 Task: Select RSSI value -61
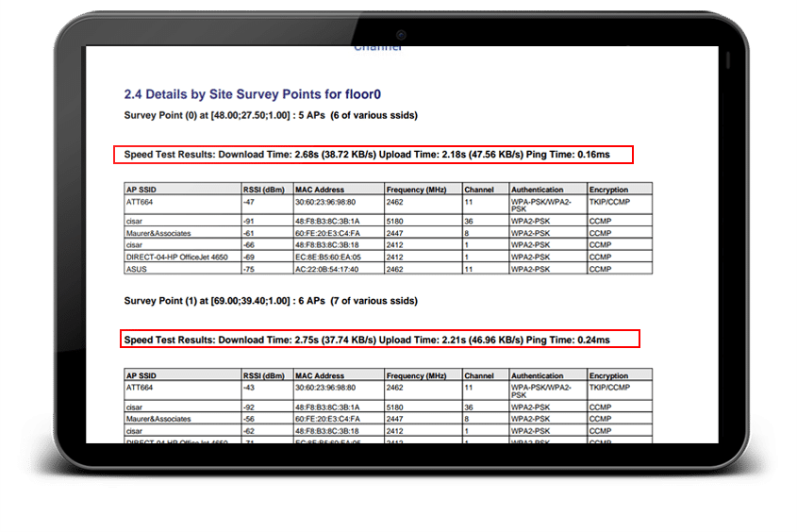(249, 233)
